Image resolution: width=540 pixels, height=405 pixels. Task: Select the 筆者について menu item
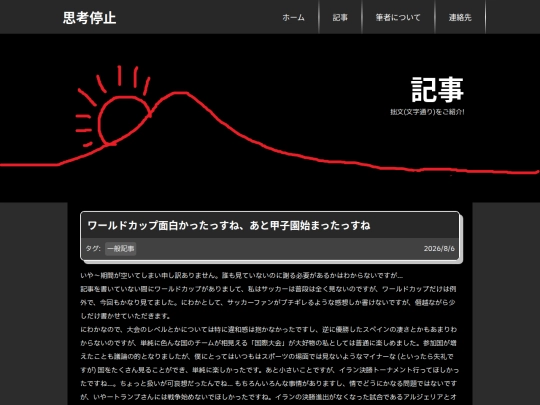(398, 18)
